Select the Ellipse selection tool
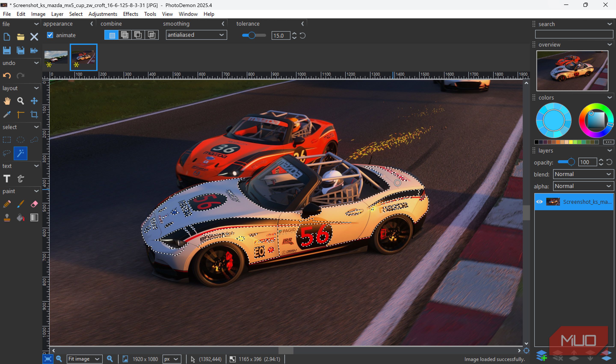The image size is (616, 364). (20, 139)
